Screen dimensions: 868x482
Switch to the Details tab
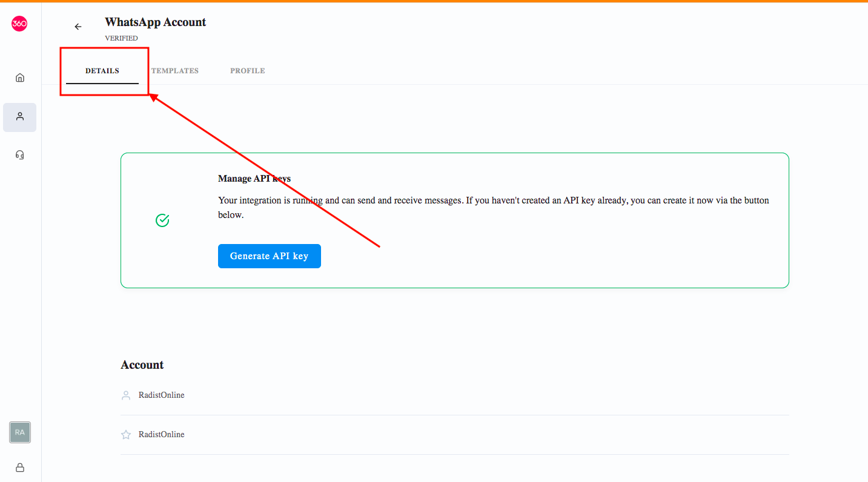coord(102,71)
